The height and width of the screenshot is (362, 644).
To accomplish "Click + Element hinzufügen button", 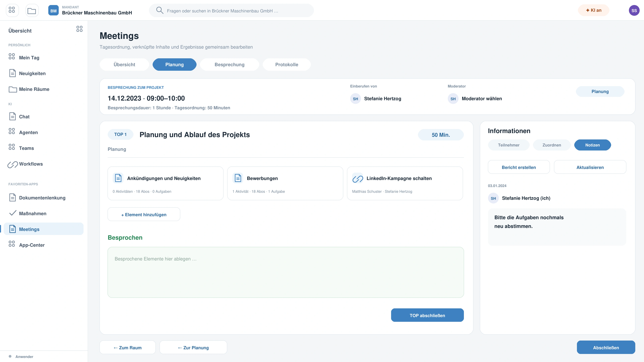I will [x=144, y=215].
